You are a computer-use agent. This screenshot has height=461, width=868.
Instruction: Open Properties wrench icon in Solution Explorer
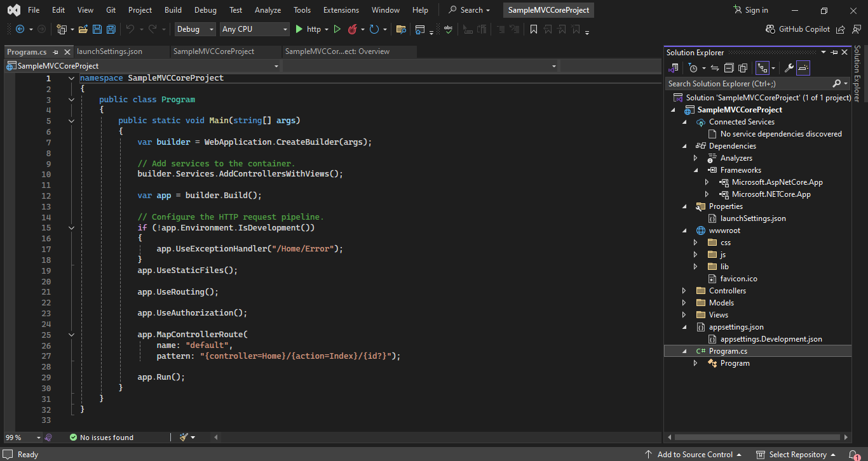click(x=789, y=68)
